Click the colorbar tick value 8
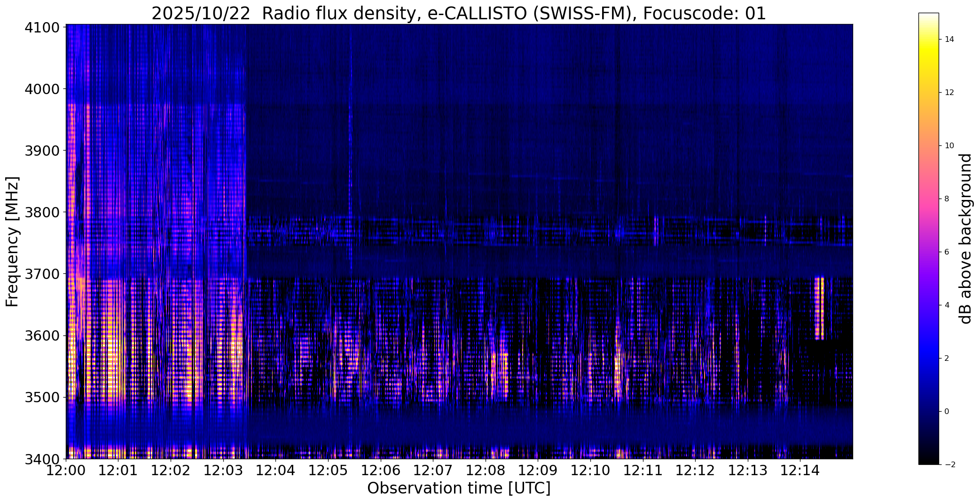This screenshot has width=980, height=502. tap(947, 199)
